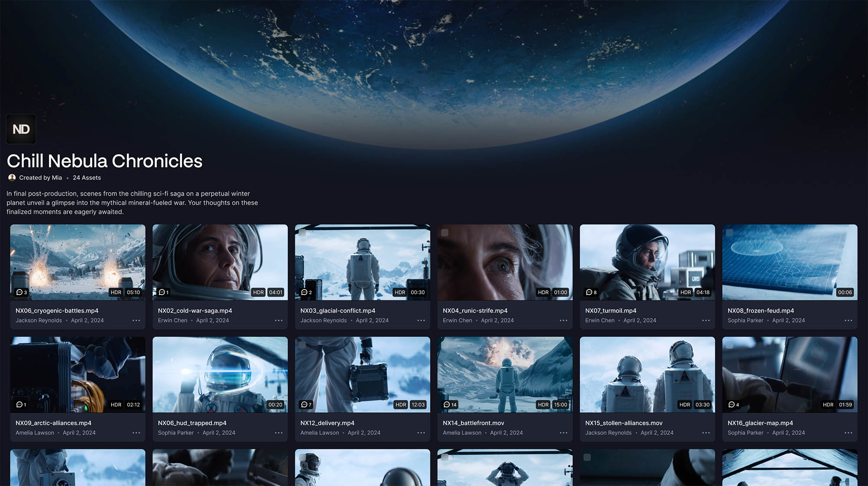Viewport: 868px width, 486px height.
Task: Click the ND project logo
Action: (21, 129)
